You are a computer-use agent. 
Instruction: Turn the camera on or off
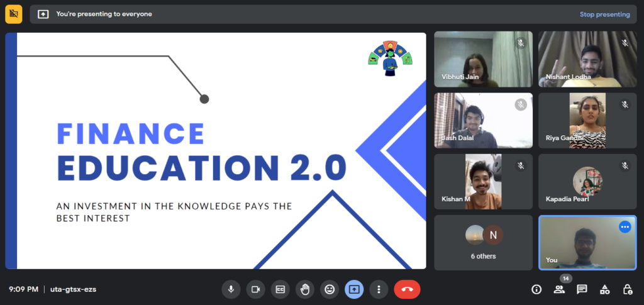point(255,289)
